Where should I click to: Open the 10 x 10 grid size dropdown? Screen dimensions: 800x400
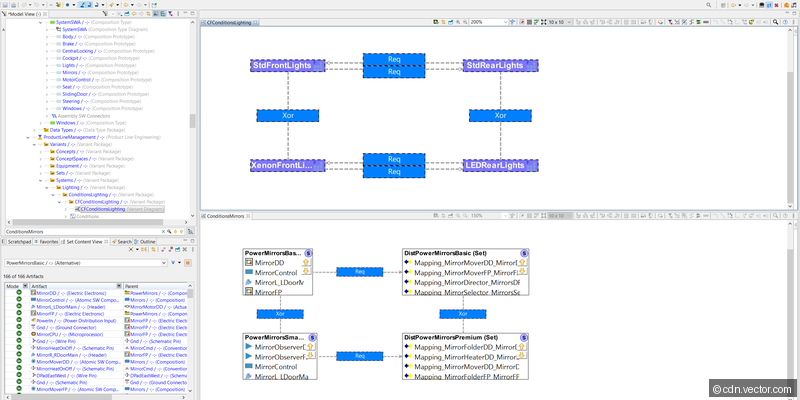point(569,21)
